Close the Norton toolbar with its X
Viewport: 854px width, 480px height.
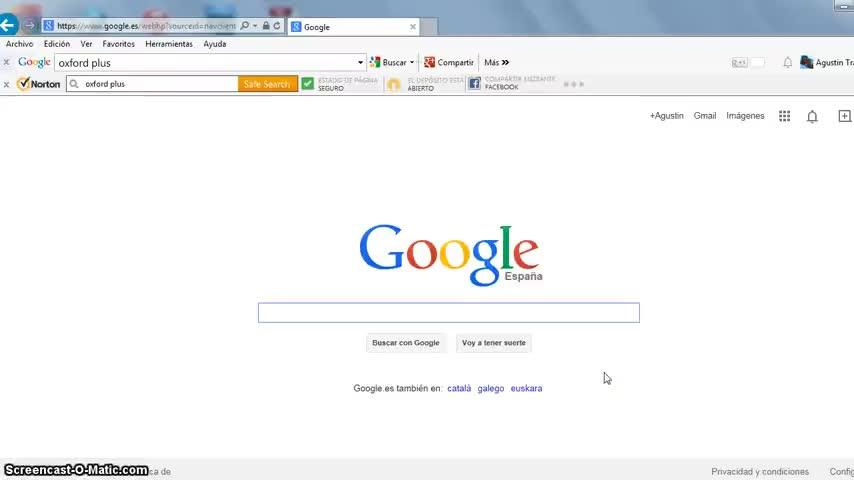[7, 84]
